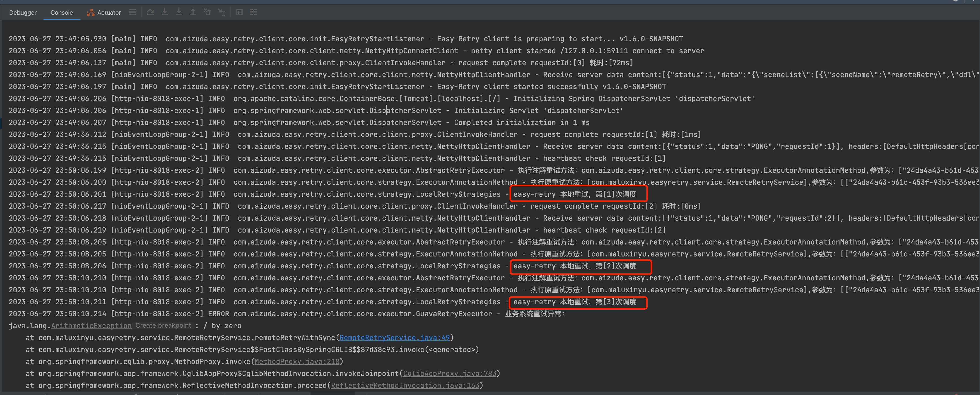Click the Step Into icon
This screenshot has width=980, height=395.
[179, 12]
